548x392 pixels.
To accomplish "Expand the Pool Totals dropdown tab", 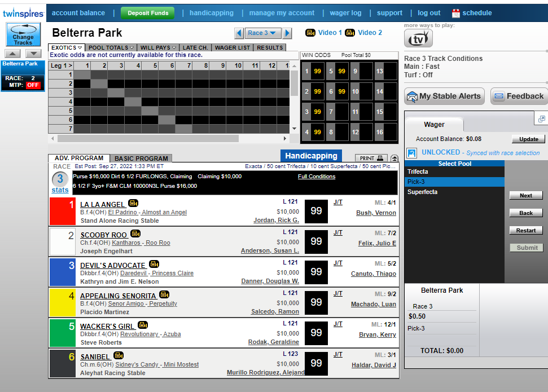I will pyautogui.click(x=111, y=47).
